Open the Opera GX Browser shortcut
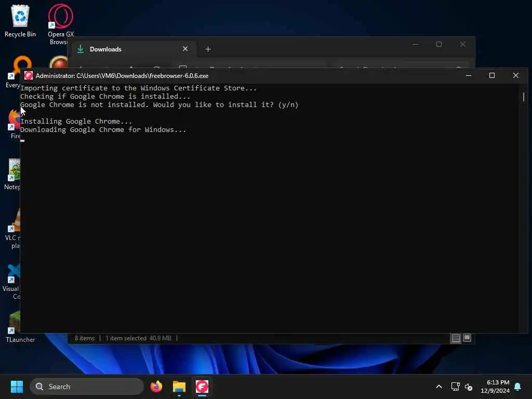The width and height of the screenshot is (532, 399). (61, 24)
